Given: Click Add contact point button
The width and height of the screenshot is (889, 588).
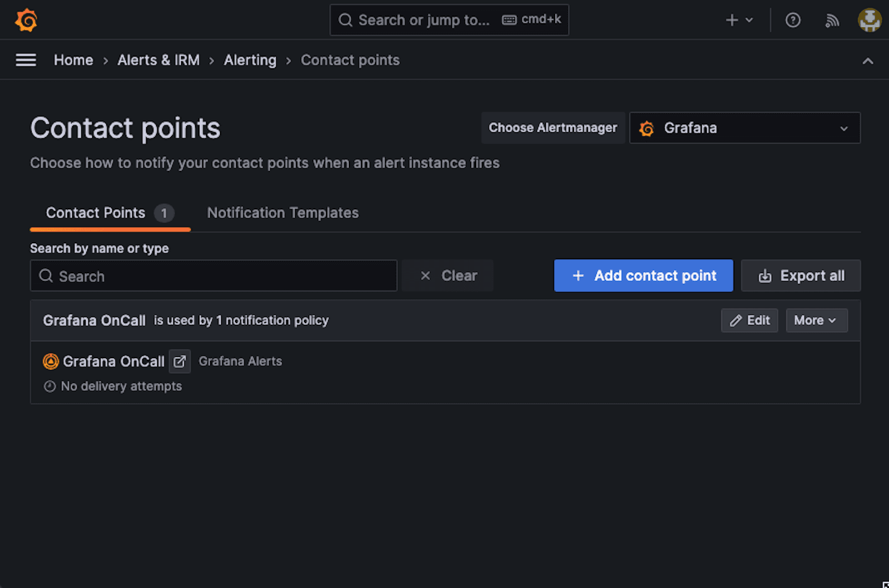Looking at the screenshot, I should pos(643,275).
